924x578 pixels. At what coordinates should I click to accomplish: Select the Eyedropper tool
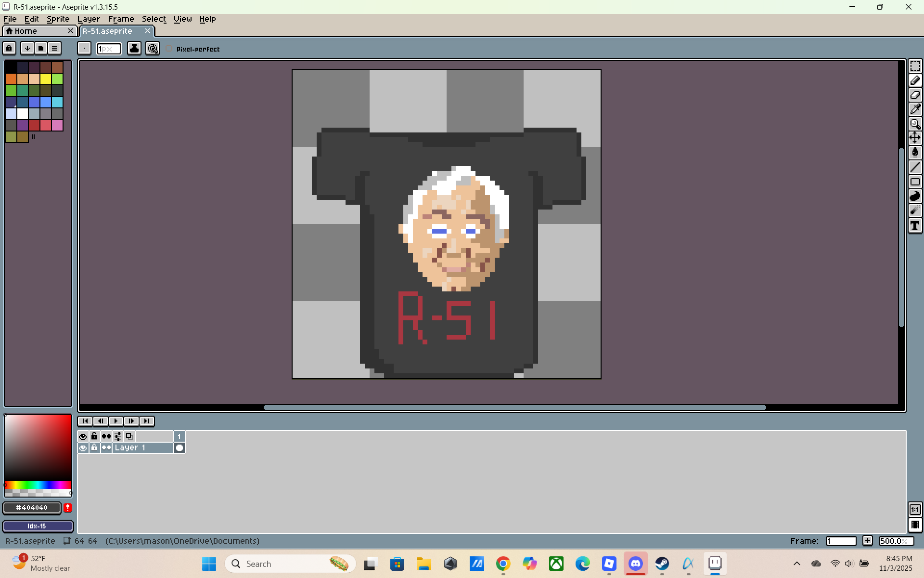[x=915, y=109]
